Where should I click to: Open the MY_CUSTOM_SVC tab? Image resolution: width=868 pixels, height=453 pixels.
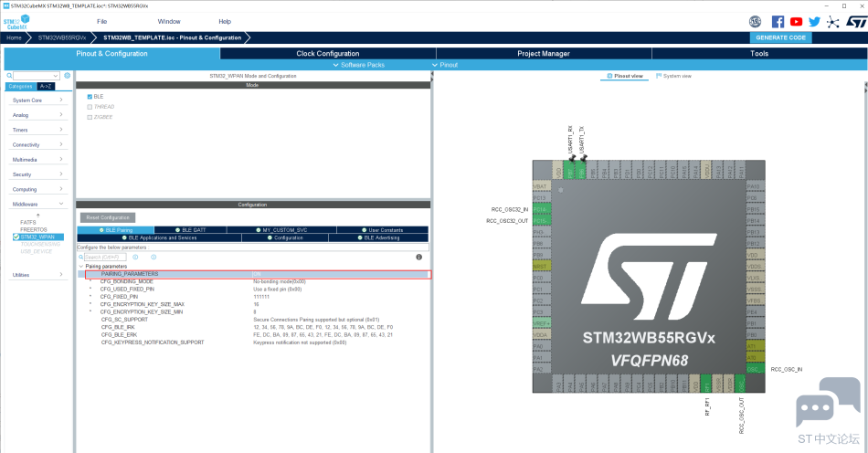pos(281,230)
